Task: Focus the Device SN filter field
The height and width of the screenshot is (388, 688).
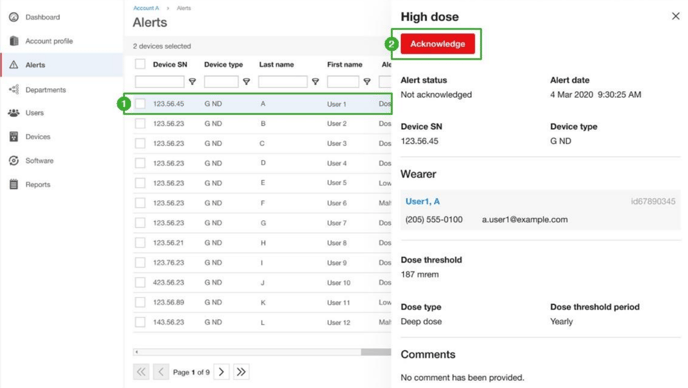Action: (x=160, y=82)
